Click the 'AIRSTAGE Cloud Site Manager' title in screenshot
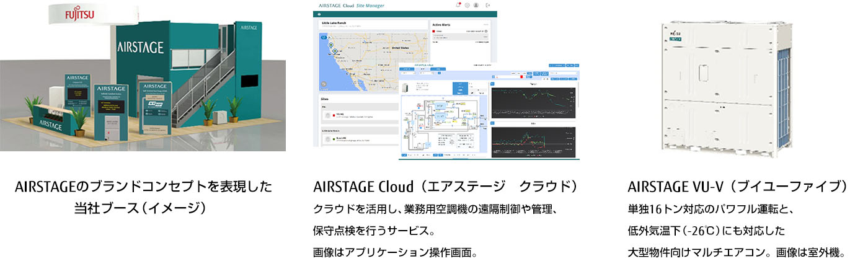 351,6
